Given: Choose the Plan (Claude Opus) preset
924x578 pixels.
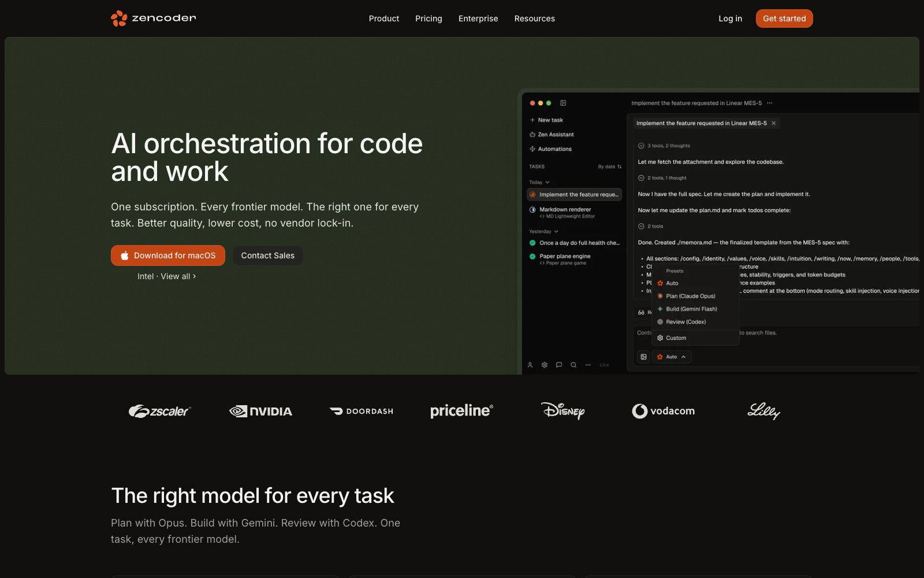Looking at the screenshot, I should point(695,296).
